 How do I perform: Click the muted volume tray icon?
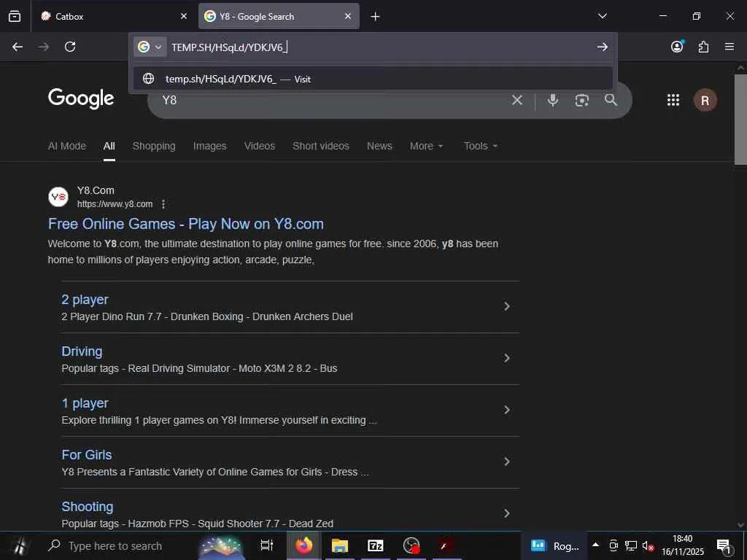648,545
